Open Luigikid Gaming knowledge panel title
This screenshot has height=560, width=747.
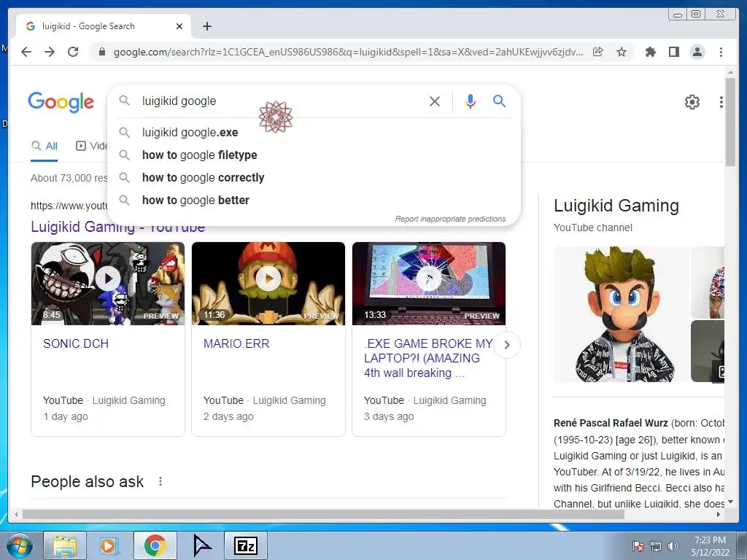coord(616,206)
